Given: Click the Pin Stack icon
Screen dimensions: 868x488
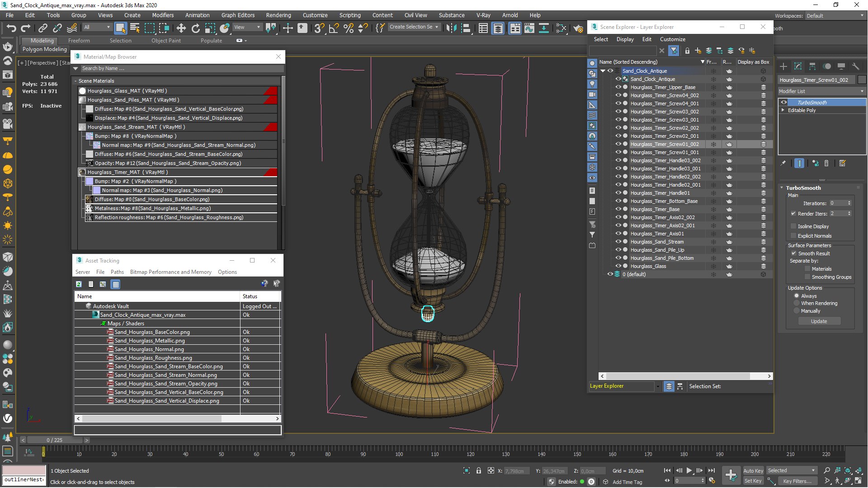Looking at the screenshot, I should (x=783, y=164).
